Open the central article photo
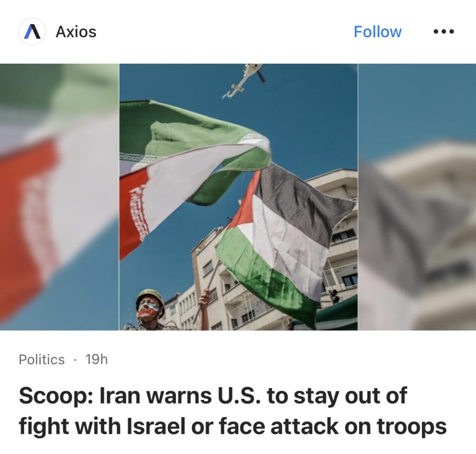Viewport: 476px width, 454px height. point(238,197)
